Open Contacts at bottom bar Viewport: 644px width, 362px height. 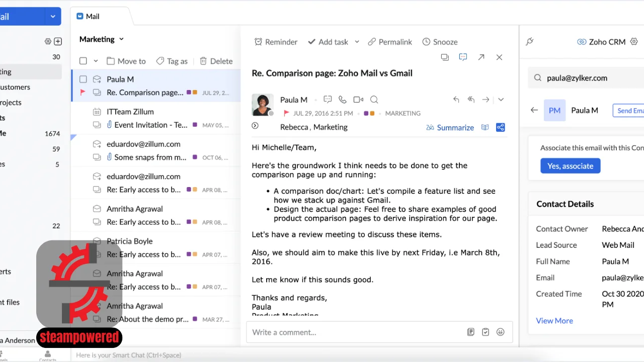coord(48,356)
